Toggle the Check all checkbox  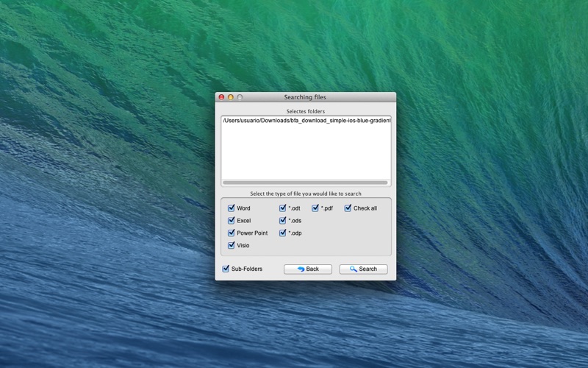click(348, 208)
